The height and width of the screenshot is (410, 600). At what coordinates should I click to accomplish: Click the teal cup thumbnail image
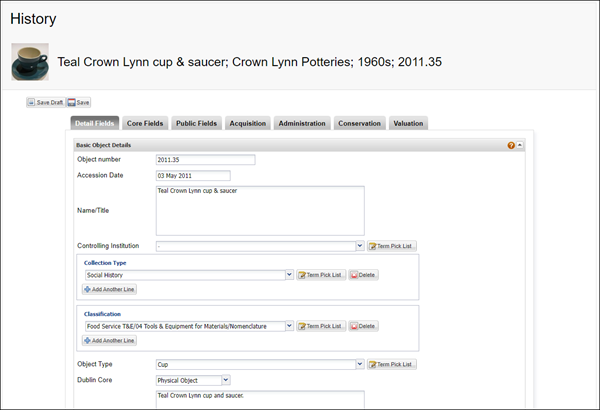[30, 62]
